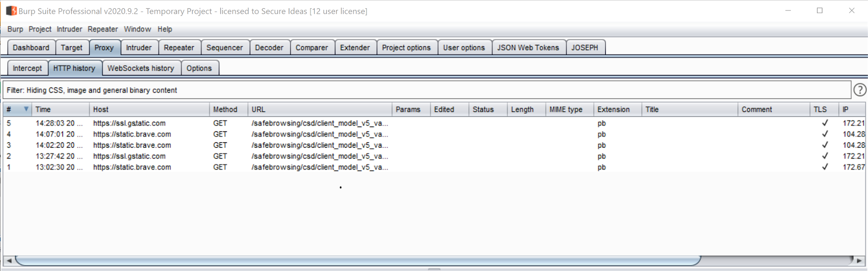Sort by the Host column header
This screenshot has height=271, width=868.
[x=149, y=109]
